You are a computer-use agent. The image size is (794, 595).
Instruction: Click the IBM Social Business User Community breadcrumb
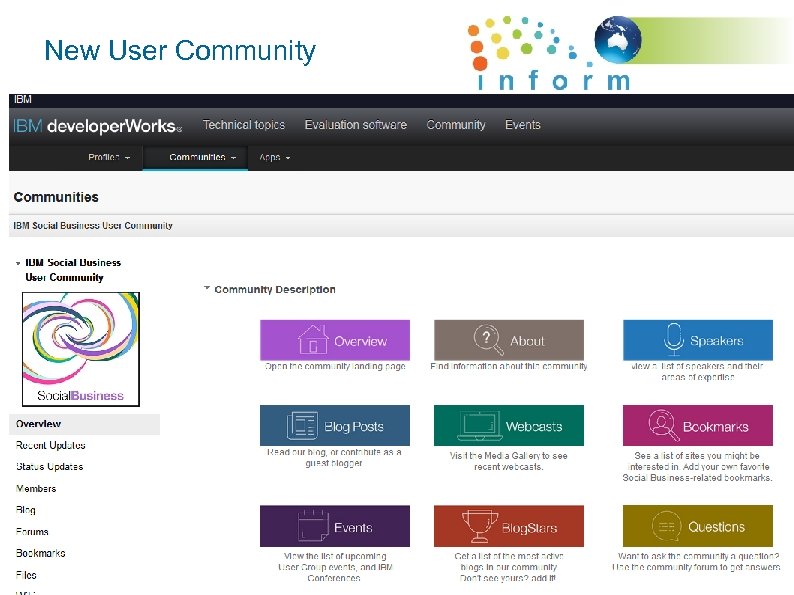click(93, 225)
